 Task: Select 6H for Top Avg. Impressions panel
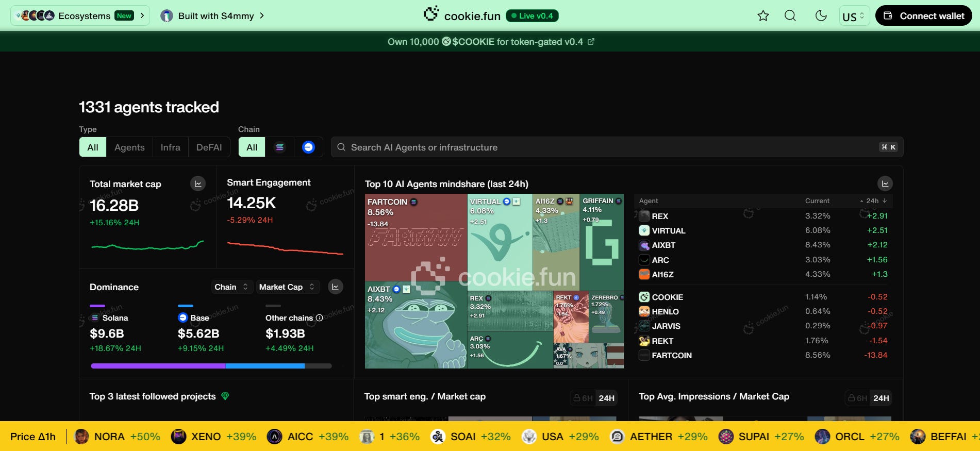click(857, 398)
